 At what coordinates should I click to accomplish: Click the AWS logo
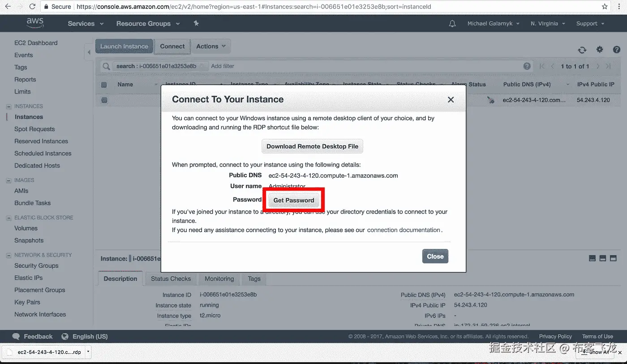point(35,23)
